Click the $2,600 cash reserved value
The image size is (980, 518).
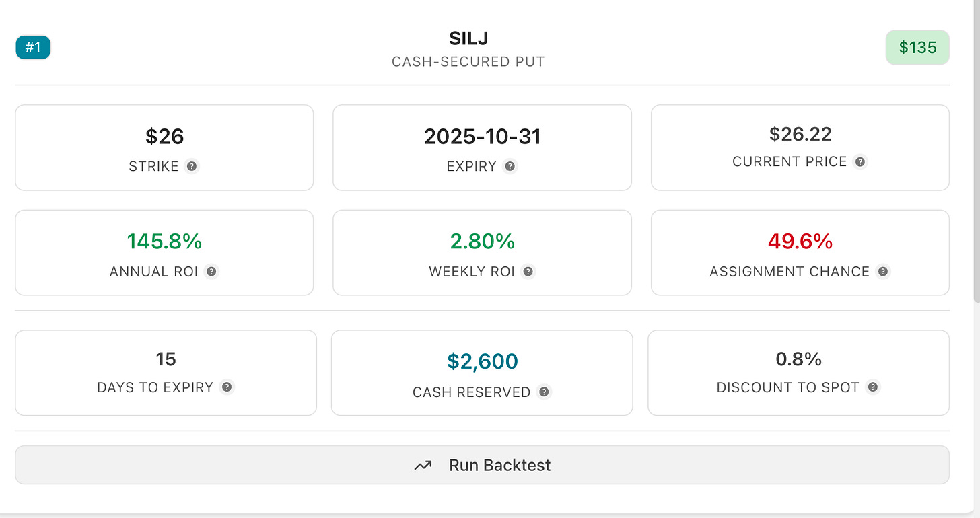482,361
